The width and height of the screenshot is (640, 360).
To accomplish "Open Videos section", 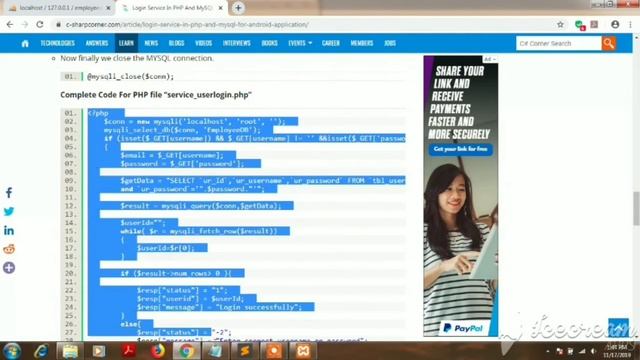I will (203, 43).
